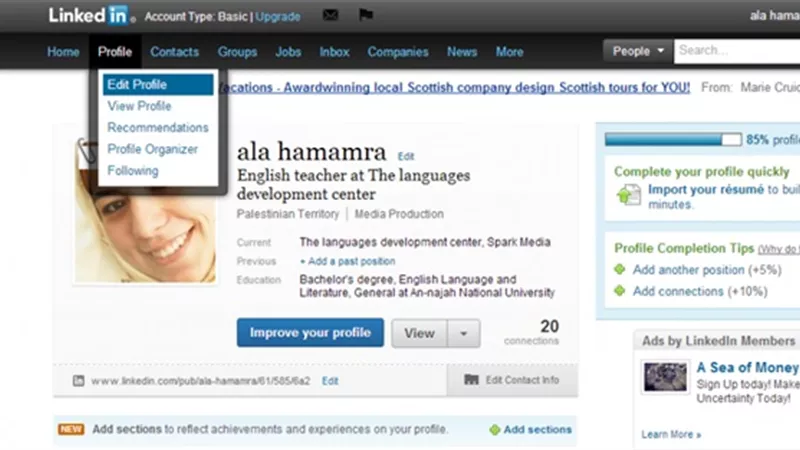Select Edit Profile in the dropdown
The width and height of the screenshot is (800, 450).
click(158, 85)
